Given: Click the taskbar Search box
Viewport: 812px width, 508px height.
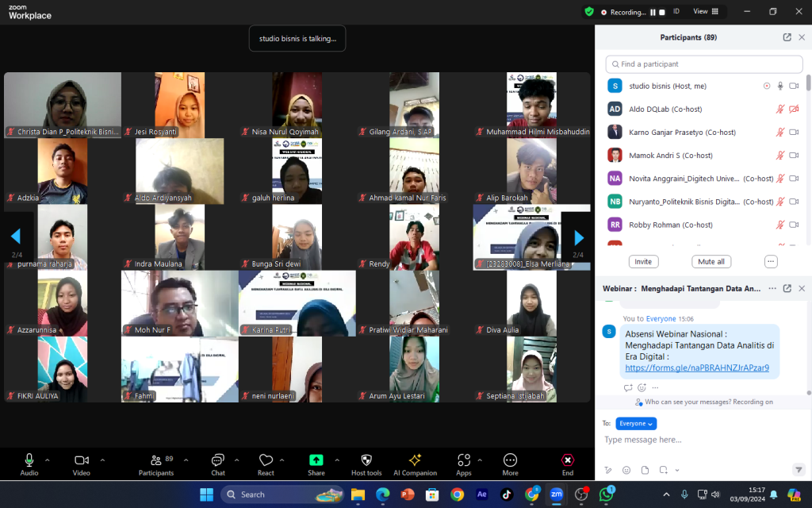Looking at the screenshot, I should [x=284, y=495].
